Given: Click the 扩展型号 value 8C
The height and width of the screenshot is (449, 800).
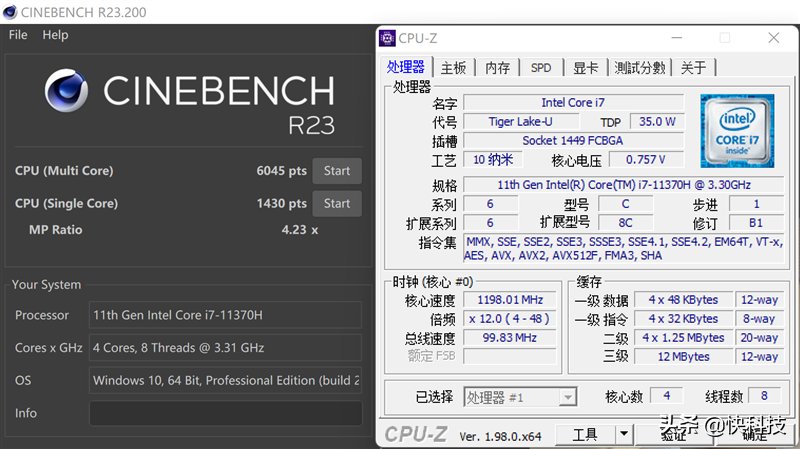Looking at the screenshot, I should point(626,223).
